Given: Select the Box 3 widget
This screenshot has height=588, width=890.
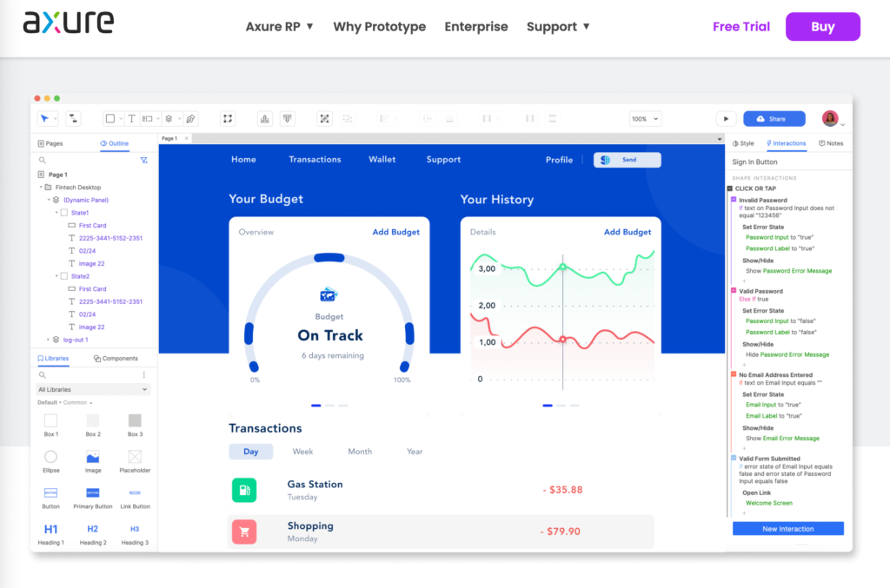Looking at the screenshot, I should [135, 426].
